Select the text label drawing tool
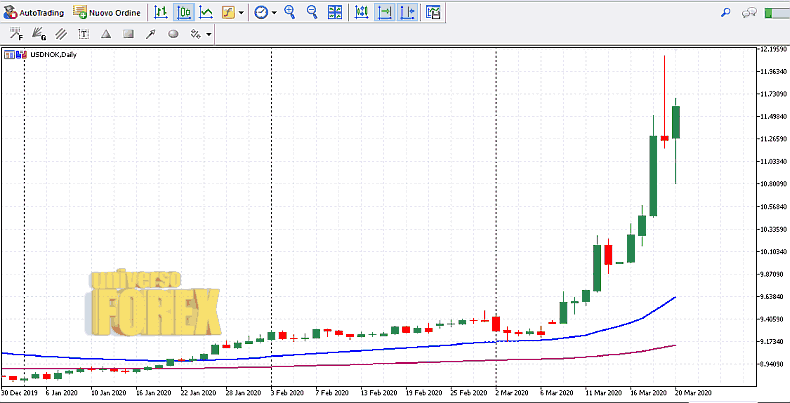 [x=83, y=34]
